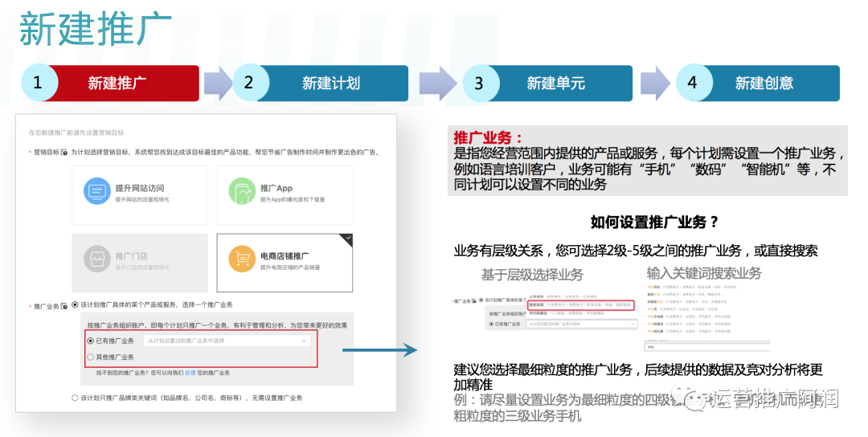The height and width of the screenshot is (437, 868).
Task: Click the help icon beside 推广业务 label
Action: [x=64, y=306]
